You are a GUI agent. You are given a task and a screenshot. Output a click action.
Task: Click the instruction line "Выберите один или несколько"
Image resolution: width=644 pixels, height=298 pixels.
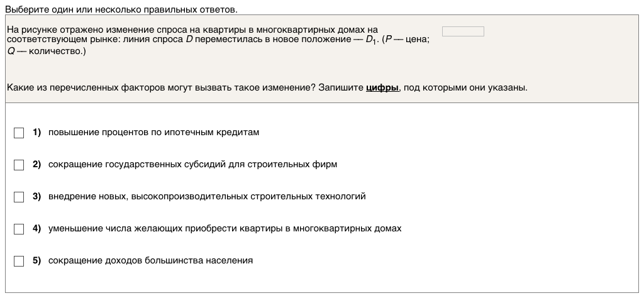pyautogui.click(x=121, y=10)
